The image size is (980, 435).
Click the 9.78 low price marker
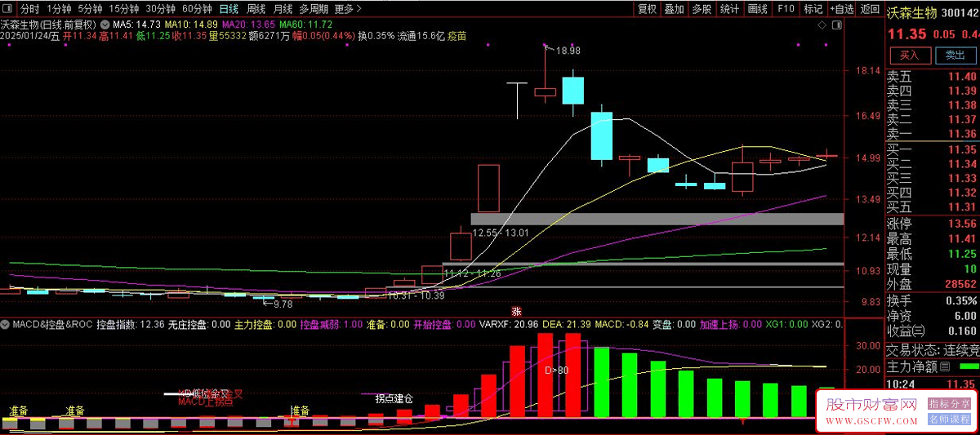(x=283, y=304)
